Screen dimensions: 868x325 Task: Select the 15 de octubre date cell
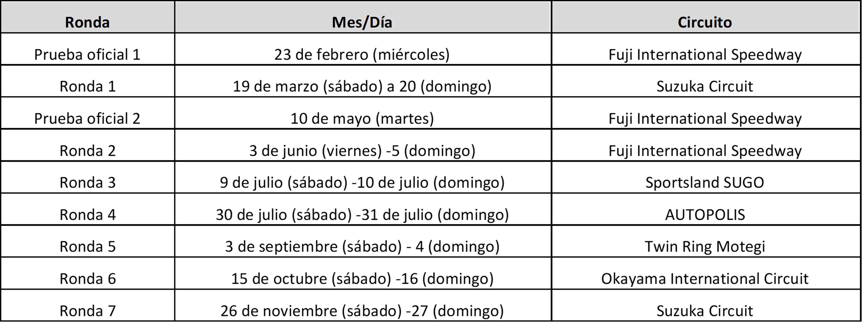coord(362,279)
